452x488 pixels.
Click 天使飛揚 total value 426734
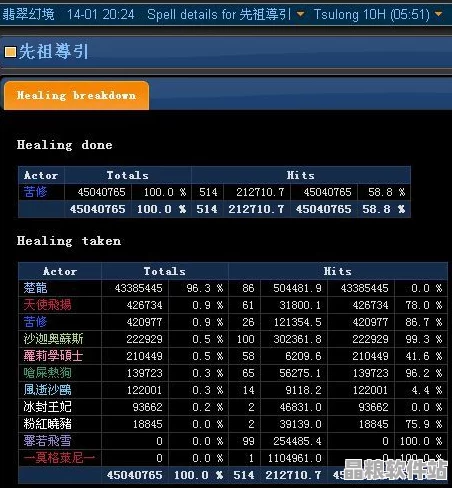(x=144, y=305)
